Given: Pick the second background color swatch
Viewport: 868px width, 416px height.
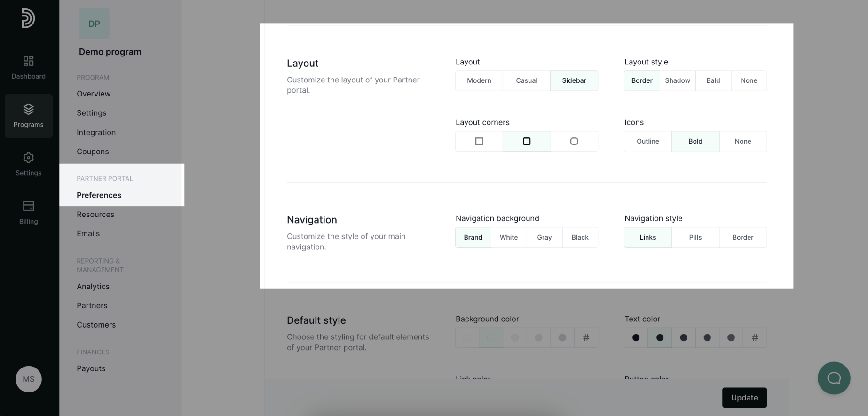Looking at the screenshot, I should (491, 337).
